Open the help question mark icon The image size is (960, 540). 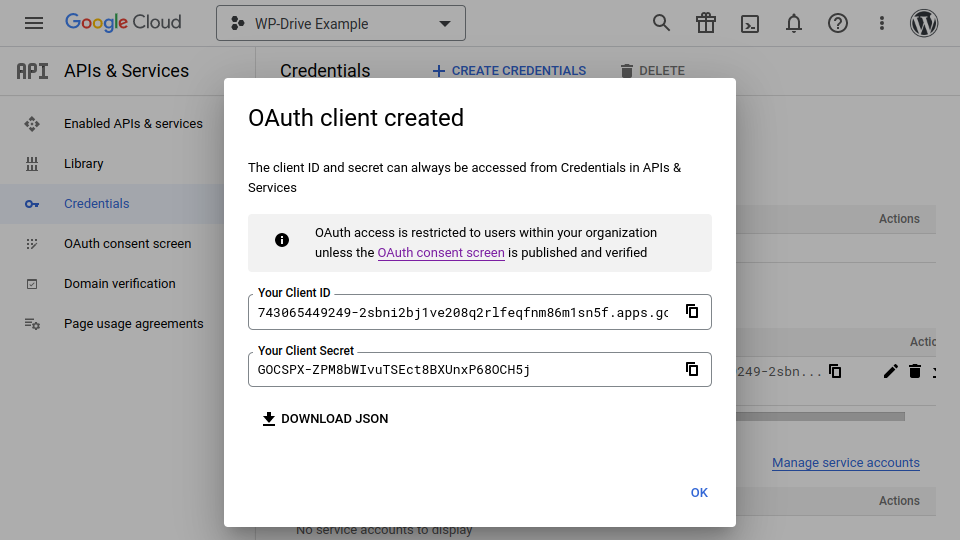pyautogui.click(x=838, y=23)
